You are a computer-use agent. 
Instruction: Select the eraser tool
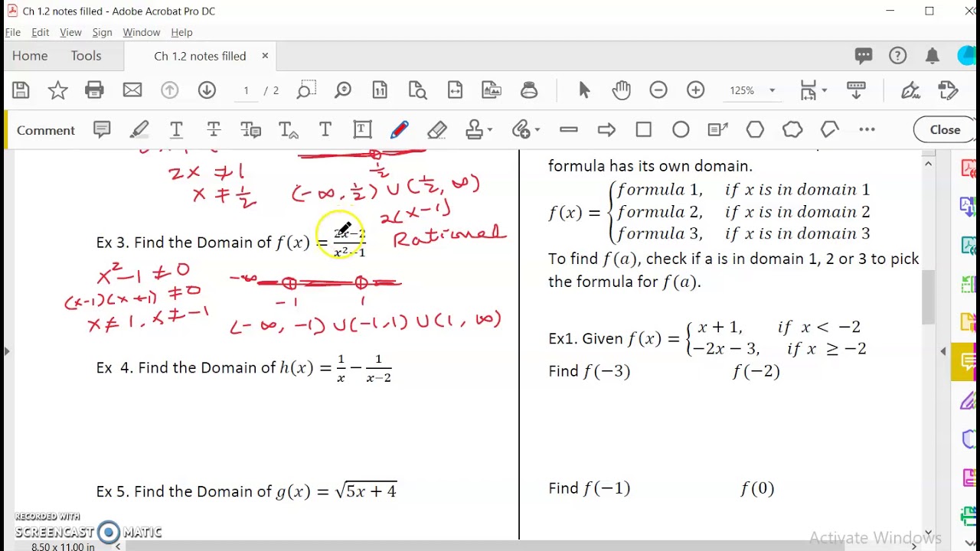click(x=437, y=129)
